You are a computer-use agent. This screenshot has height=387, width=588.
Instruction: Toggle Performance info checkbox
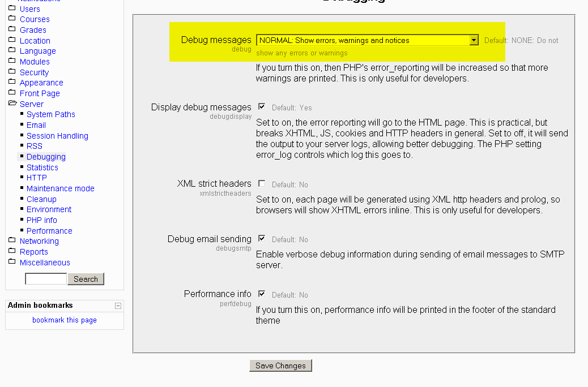pos(262,294)
